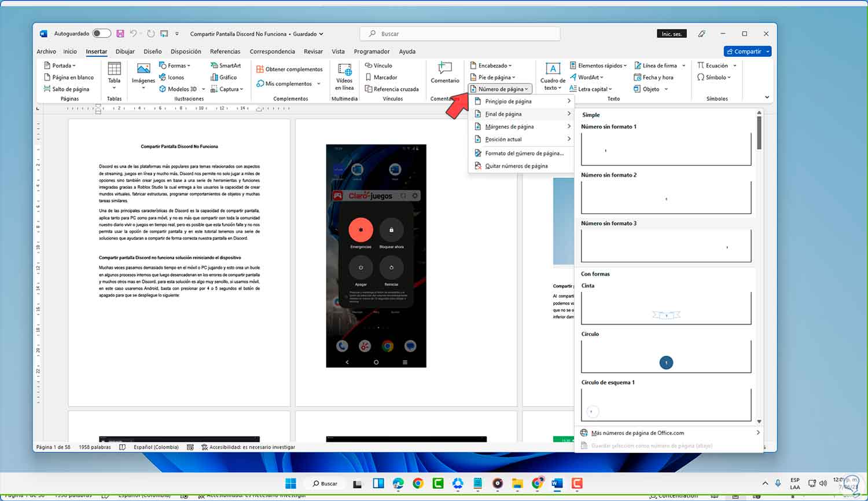Expand the Símbolo dropdown
868x501 pixels.
coord(714,77)
